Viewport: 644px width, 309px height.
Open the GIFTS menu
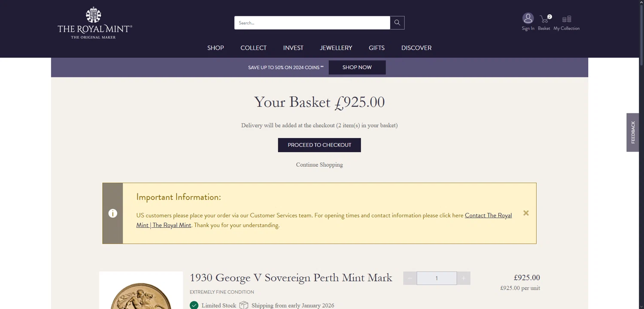tap(377, 48)
